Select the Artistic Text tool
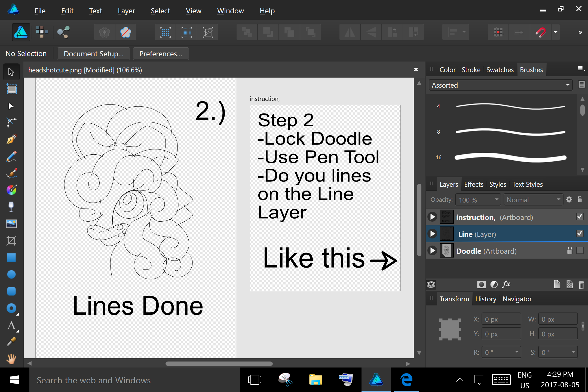 [x=11, y=326]
